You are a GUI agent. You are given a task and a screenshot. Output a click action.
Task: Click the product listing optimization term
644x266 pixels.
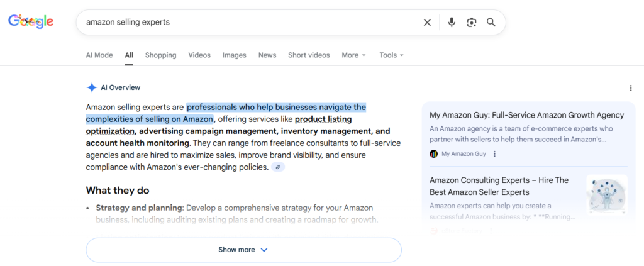pyautogui.click(x=218, y=125)
